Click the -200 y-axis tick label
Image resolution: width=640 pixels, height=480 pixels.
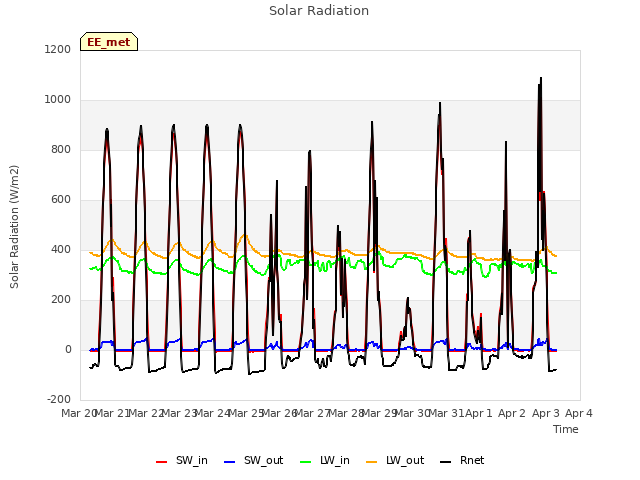point(59,400)
